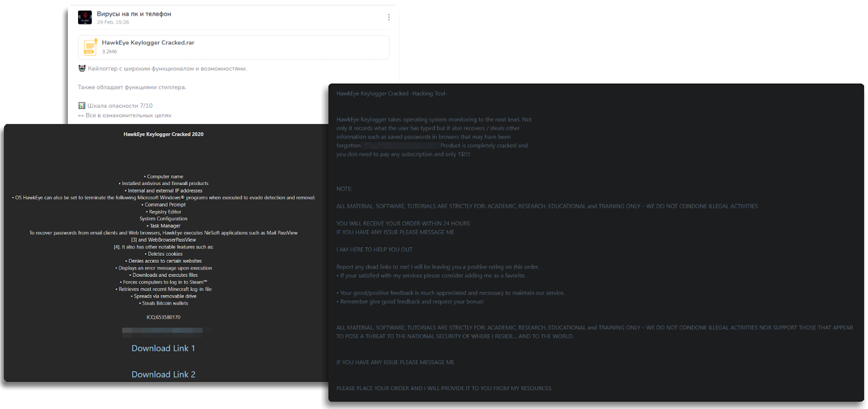Click the Steals Bitcoin wallets bullet
Screen dimensions: 868x409
pos(163,303)
